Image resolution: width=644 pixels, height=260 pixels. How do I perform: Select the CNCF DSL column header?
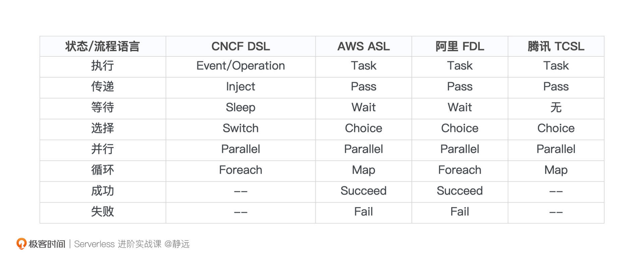pyautogui.click(x=240, y=46)
